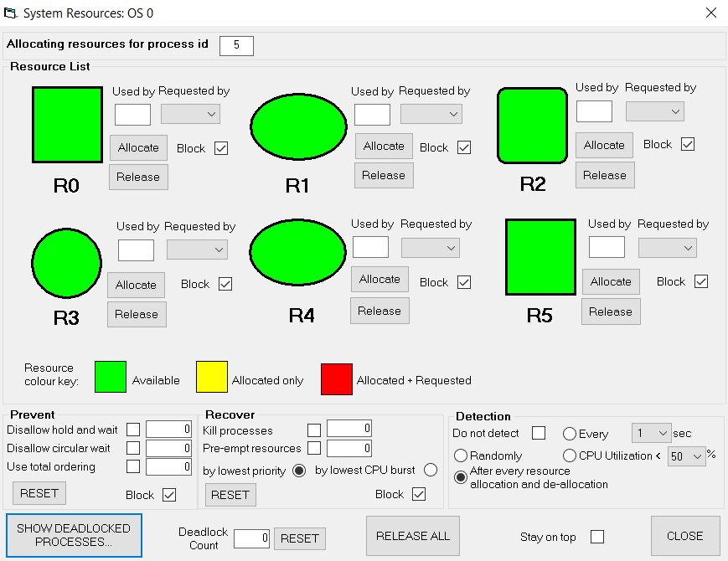Image resolution: width=728 pixels, height=561 pixels.
Task: Click the R5 green square resource
Action: click(x=540, y=257)
